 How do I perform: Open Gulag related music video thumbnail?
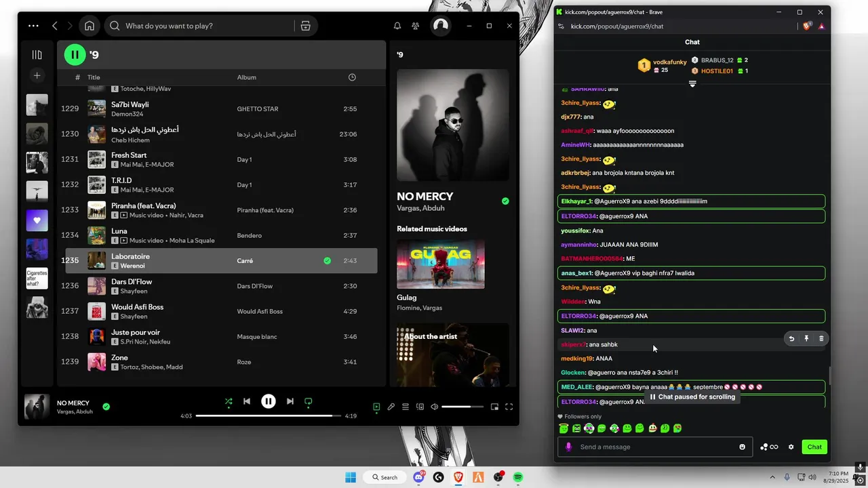point(441,264)
